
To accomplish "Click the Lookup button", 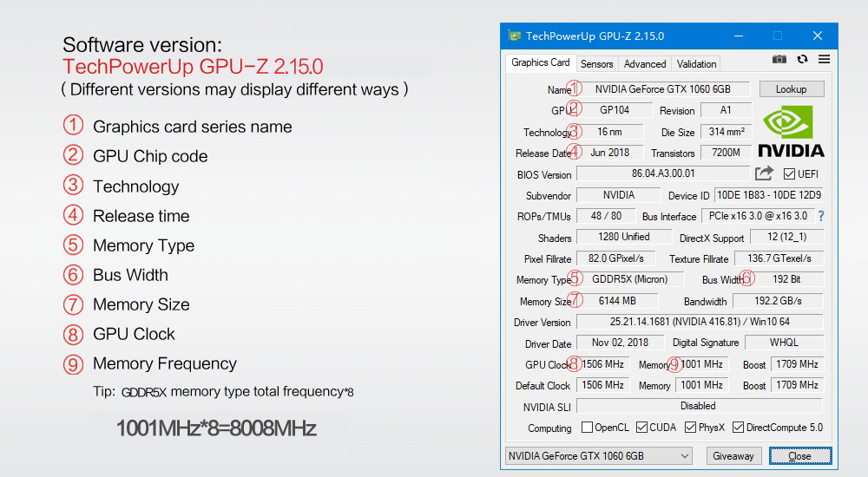I will [792, 89].
